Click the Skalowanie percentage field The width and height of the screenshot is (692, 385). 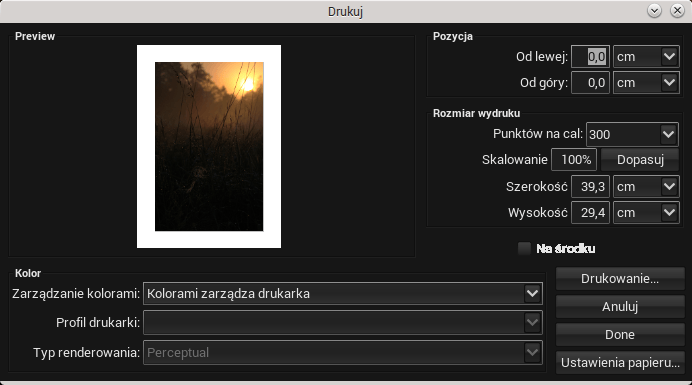[574, 159]
